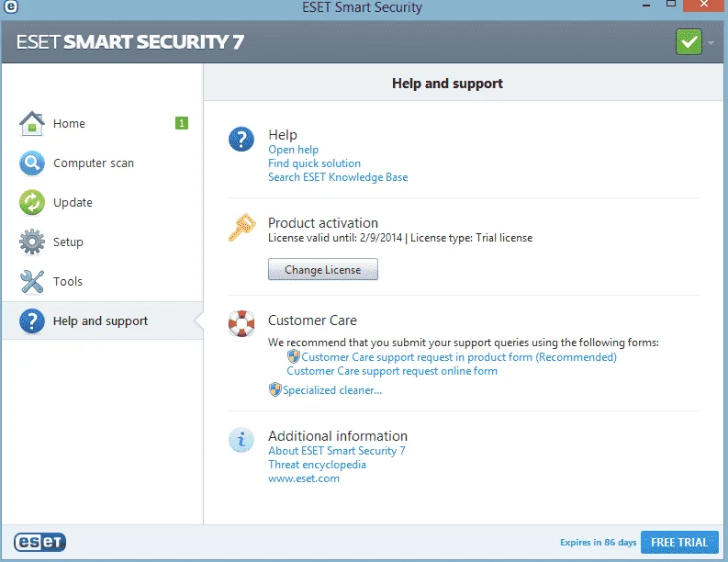Click the 'ESET SMART SECURITY 7' banner title
728x562 pixels.
coord(130,42)
